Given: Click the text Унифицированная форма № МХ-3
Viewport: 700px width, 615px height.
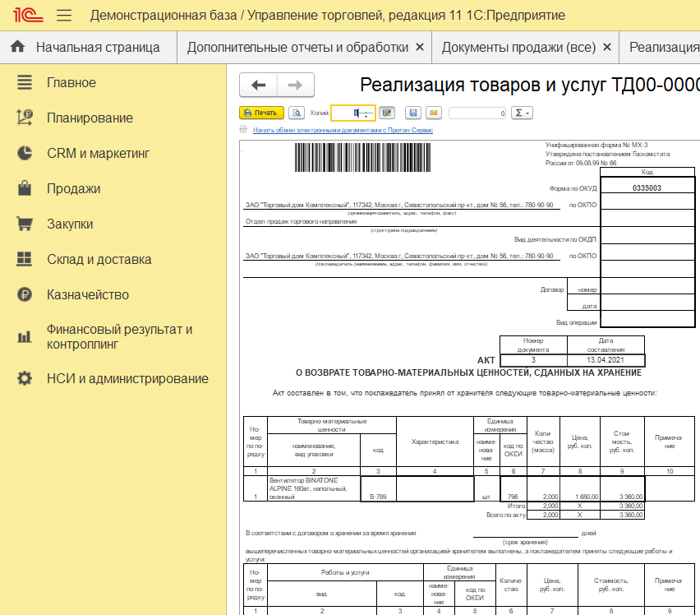Looking at the screenshot, I should pyautogui.click(x=596, y=146).
